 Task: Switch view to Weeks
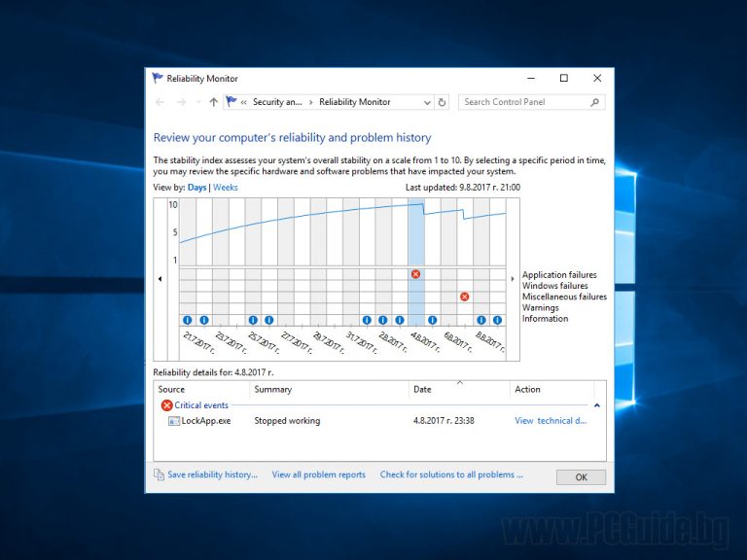pyautogui.click(x=226, y=187)
